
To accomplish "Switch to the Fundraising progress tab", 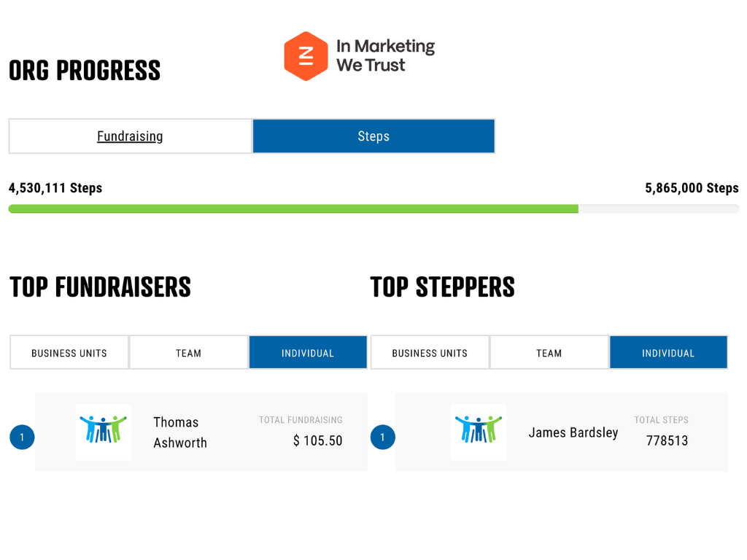I will [x=130, y=136].
